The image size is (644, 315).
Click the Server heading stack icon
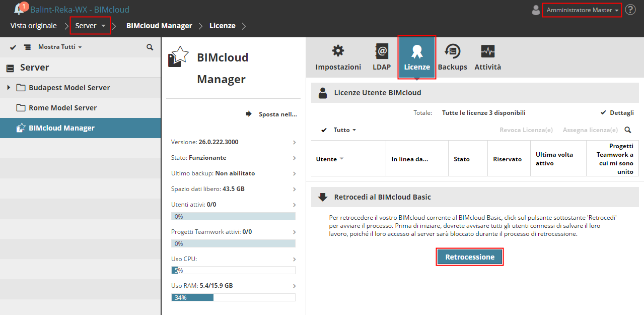(10, 68)
